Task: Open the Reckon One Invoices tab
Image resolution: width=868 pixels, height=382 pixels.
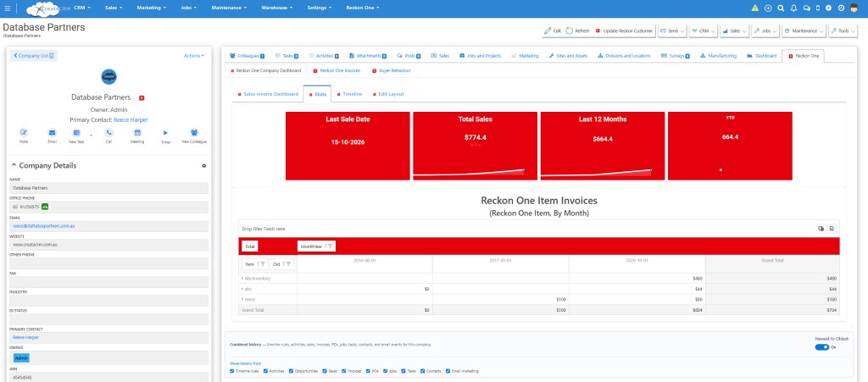Action: click(x=337, y=71)
